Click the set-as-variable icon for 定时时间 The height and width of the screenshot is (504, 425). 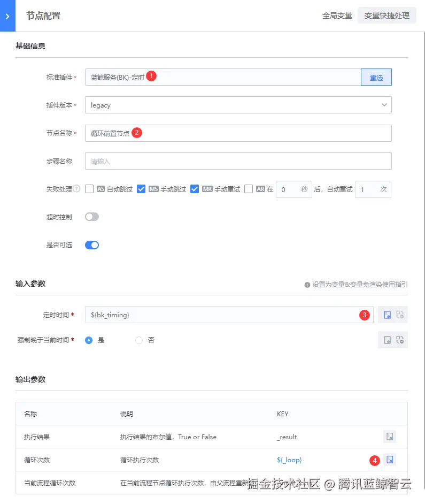(x=388, y=315)
